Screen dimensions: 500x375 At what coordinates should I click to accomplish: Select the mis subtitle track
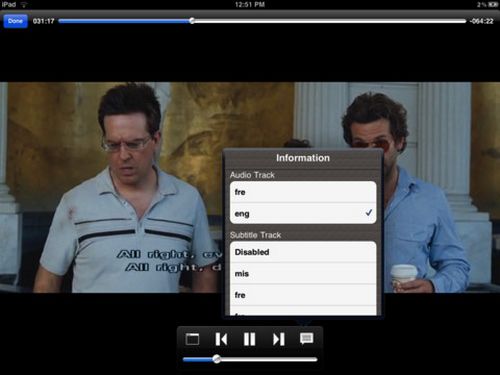pyautogui.click(x=303, y=273)
